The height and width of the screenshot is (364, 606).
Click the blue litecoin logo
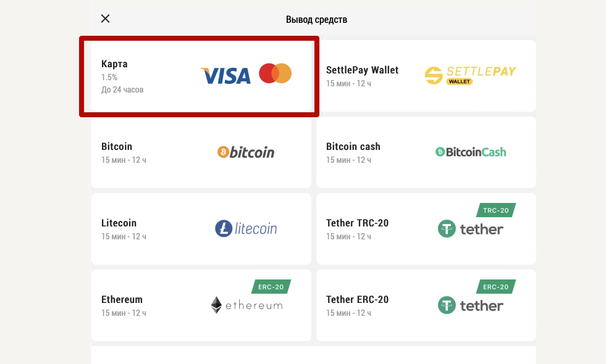[246, 228]
